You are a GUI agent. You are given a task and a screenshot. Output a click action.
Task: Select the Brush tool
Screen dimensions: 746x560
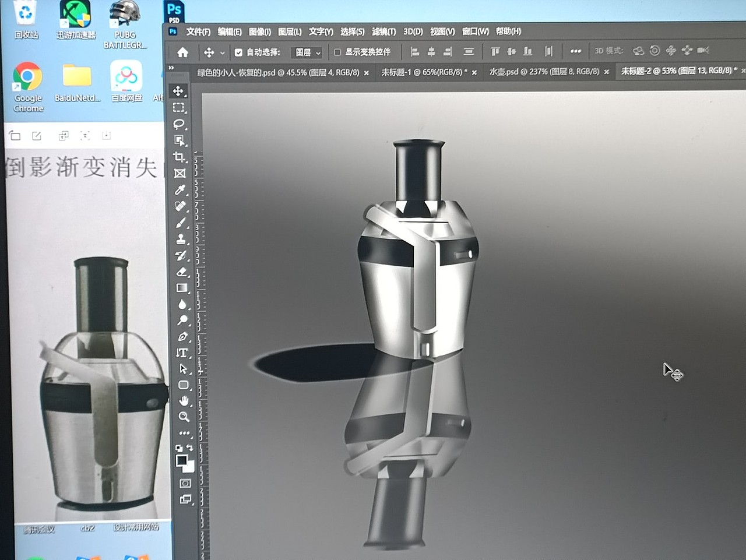pyautogui.click(x=181, y=223)
